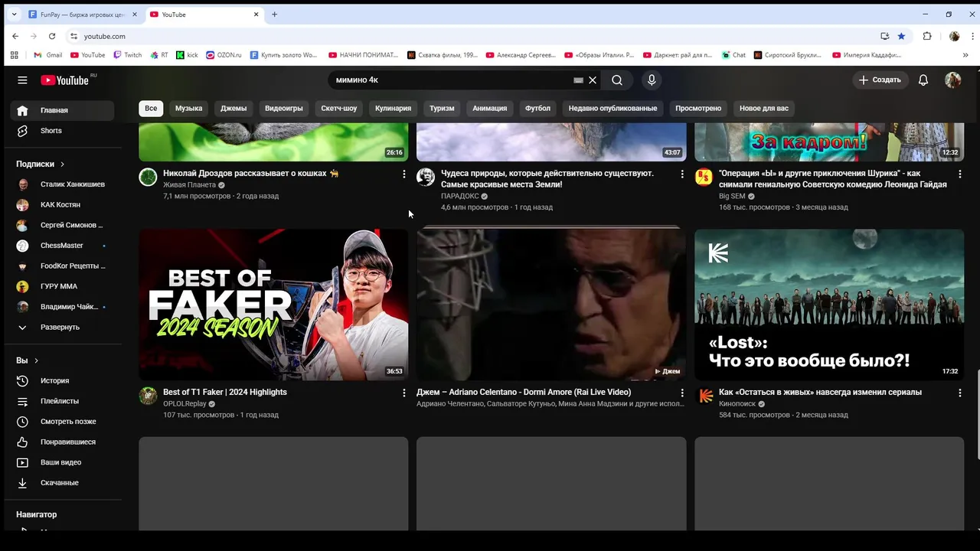Open options menu for Best of T1 Faker video
The height and width of the screenshot is (551, 980).
coord(404,393)
